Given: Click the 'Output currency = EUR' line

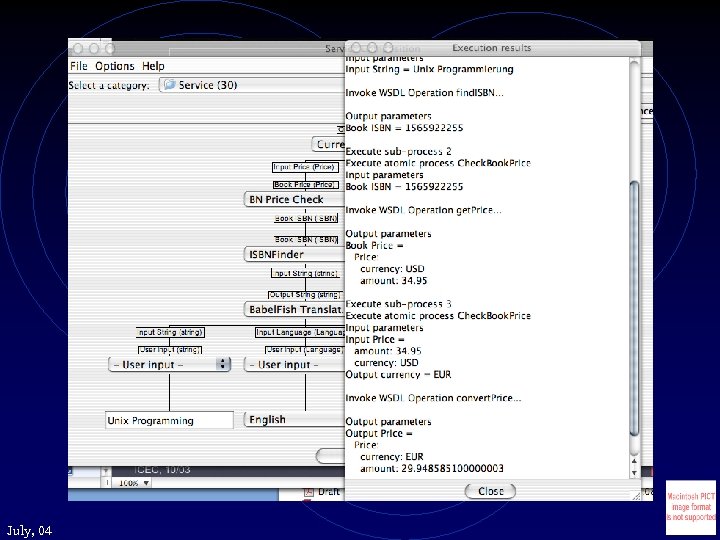Looking at the screenshot, I should pos(398,374).
